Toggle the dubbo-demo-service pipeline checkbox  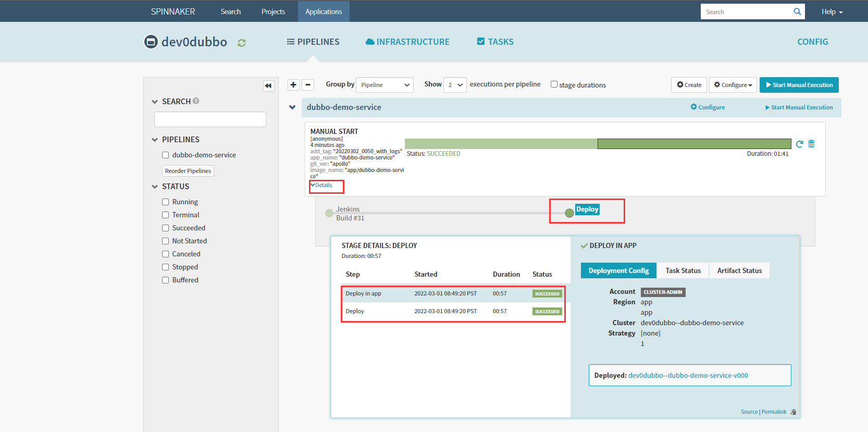(165, 155)
